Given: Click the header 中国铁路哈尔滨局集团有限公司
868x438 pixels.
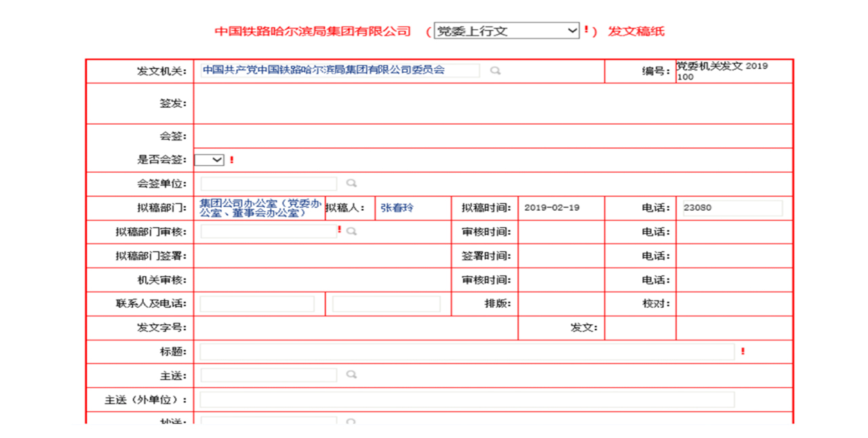Looking at the screenshot, I should [313, 31].
